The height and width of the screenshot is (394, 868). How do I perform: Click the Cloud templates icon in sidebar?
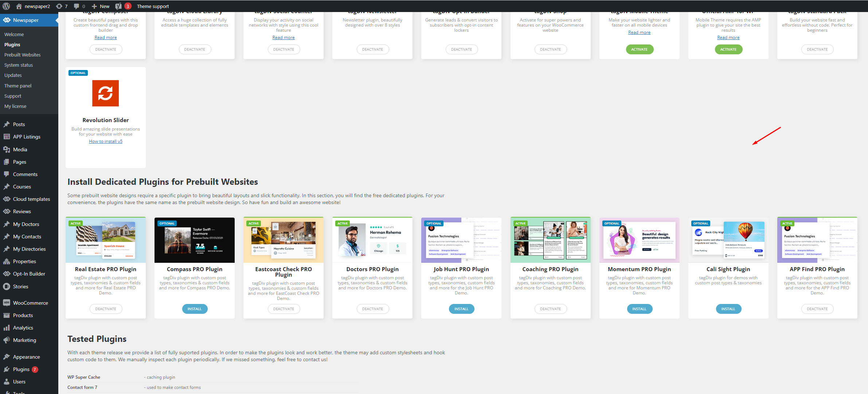click(x=7, y=199)
